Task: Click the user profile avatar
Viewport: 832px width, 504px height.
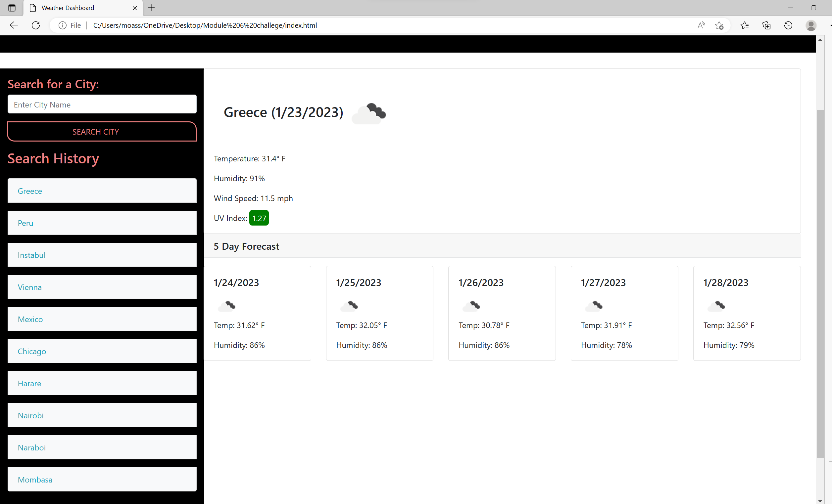Action: pos(811,25)
